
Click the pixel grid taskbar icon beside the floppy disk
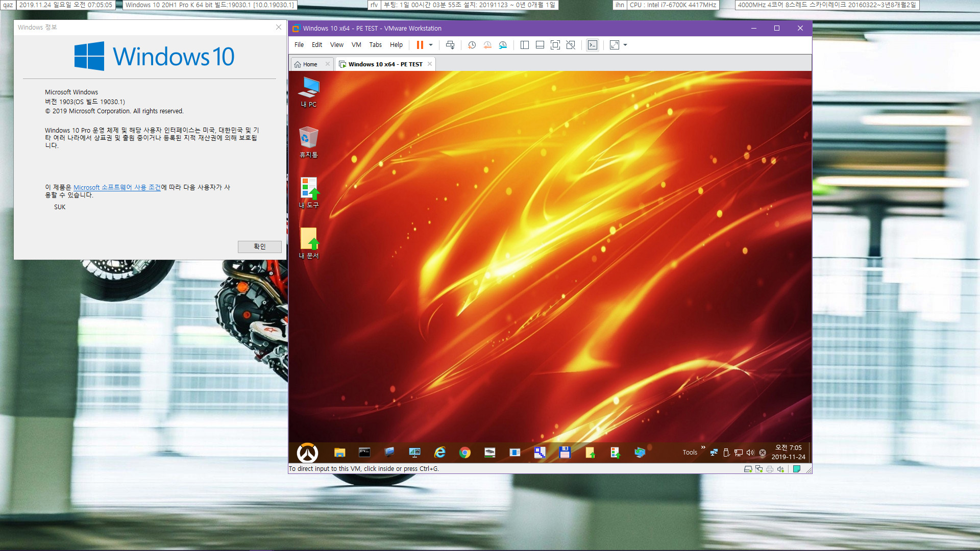click(x=540, y=453)
